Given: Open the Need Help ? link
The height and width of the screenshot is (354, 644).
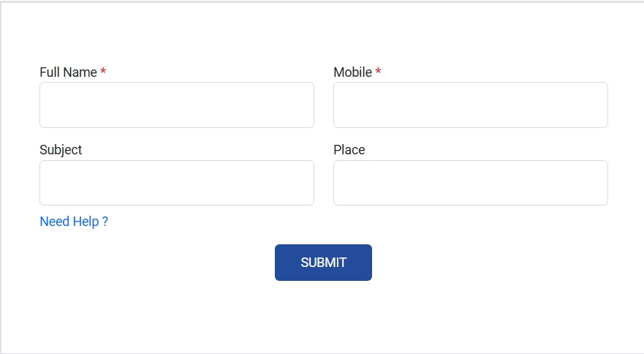Looking at the screenshot, I should [x=73, y=222].
